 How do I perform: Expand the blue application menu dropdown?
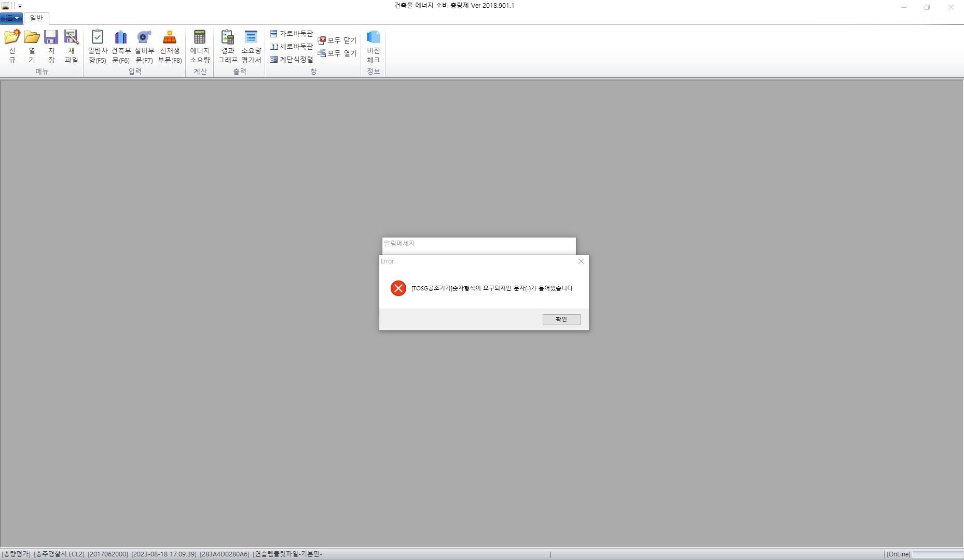point(11,19)
